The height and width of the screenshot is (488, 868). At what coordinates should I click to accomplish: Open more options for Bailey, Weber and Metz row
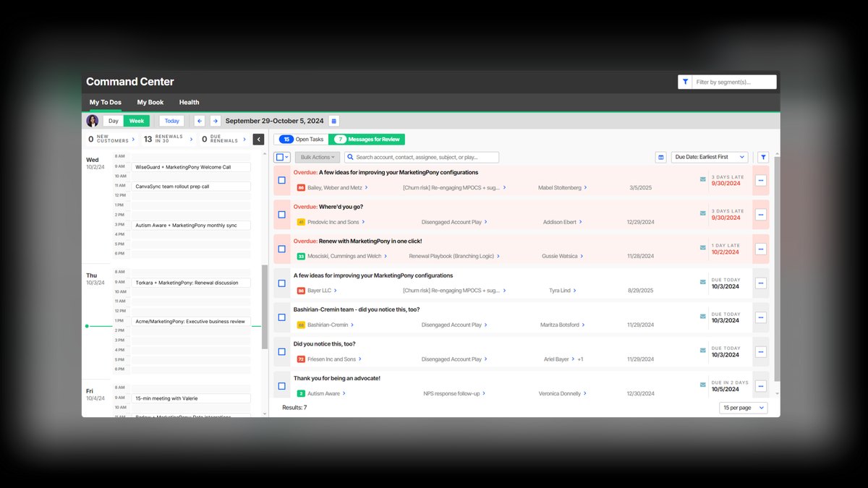tap(761, 181)
